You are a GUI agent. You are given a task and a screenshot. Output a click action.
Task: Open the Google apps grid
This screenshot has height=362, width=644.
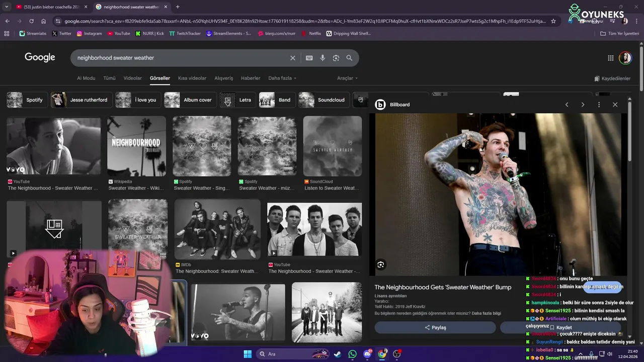click(x=610, y=58)
